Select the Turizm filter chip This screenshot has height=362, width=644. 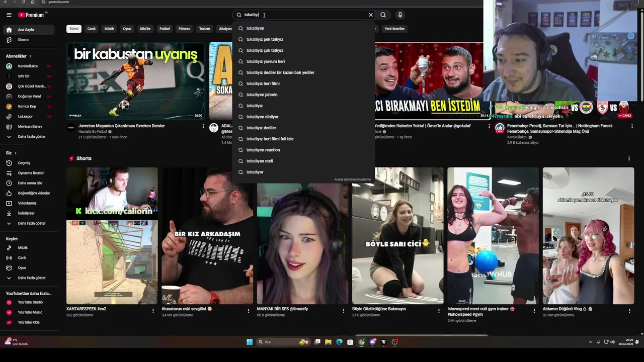click(204, 29)
